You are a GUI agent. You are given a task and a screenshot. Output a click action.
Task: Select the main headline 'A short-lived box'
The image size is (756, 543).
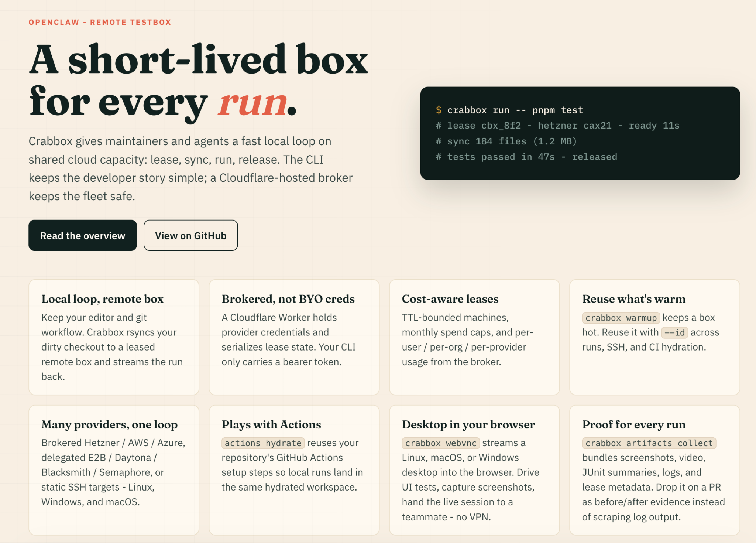point(199,59)
